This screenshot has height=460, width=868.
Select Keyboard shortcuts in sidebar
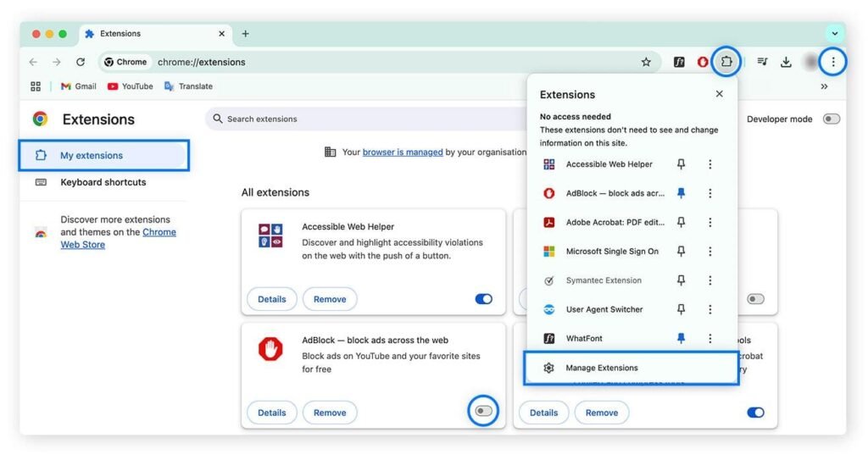(x=103, y=182)
